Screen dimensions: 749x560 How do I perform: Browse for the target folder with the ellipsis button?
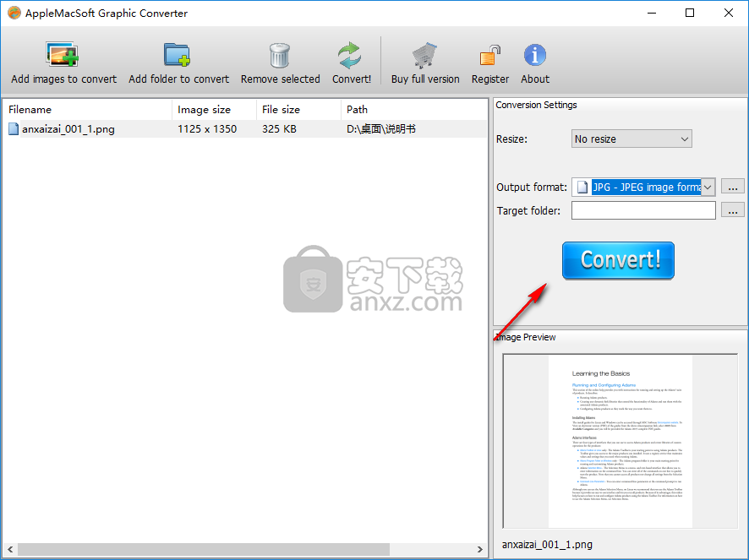click(x=732, y=210)
